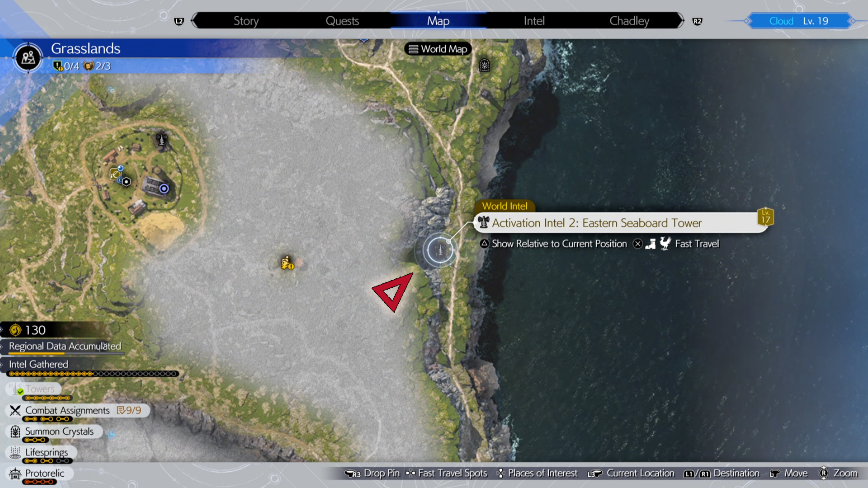The image size is (868, 488).
Task: Select the yellow chocobo quest marker
Action: (x=287, y=263)
